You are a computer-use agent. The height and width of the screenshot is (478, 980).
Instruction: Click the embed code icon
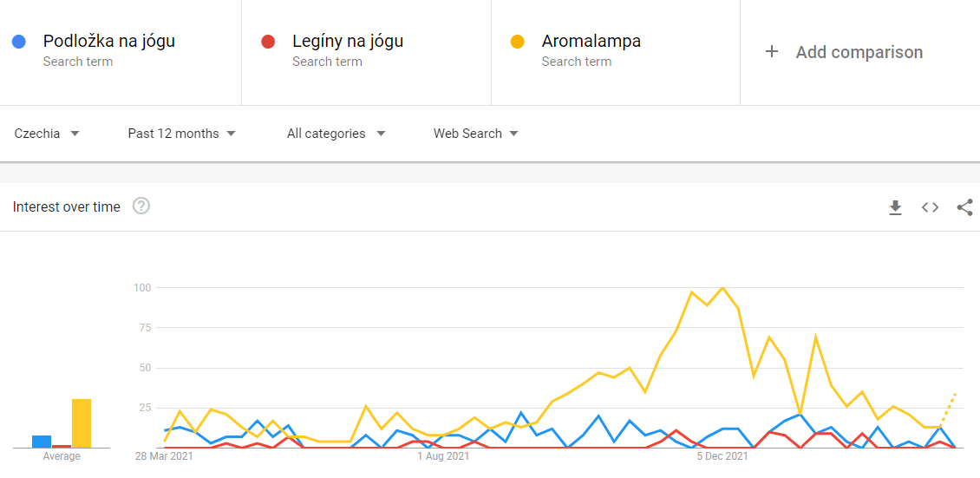(x=930, y=207)
